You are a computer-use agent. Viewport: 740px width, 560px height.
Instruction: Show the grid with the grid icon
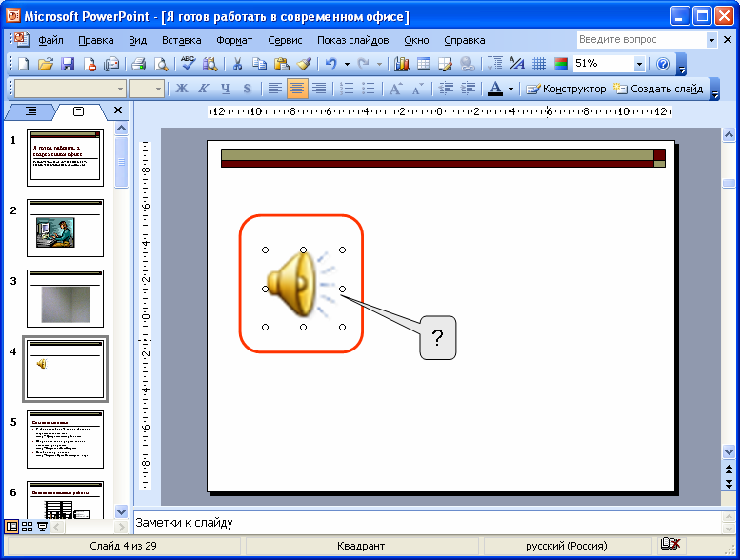539,64
